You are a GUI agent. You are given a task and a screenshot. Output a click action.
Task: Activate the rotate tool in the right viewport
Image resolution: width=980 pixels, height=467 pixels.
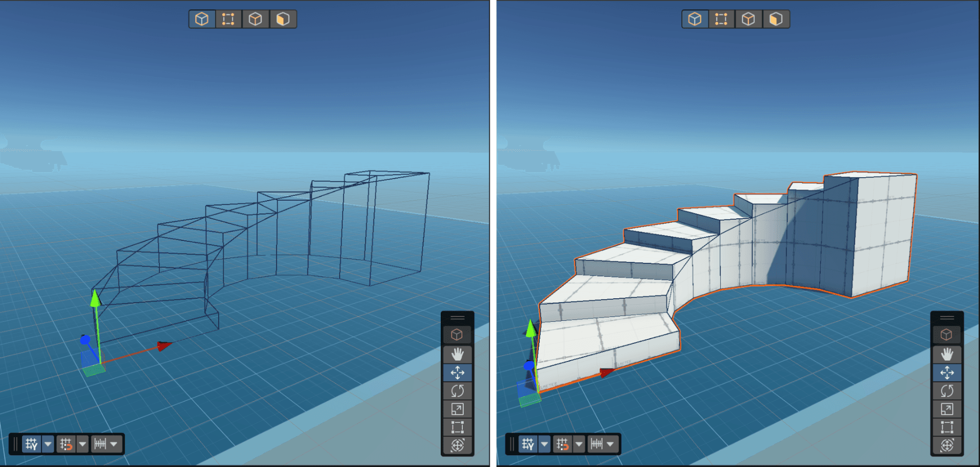947,391
